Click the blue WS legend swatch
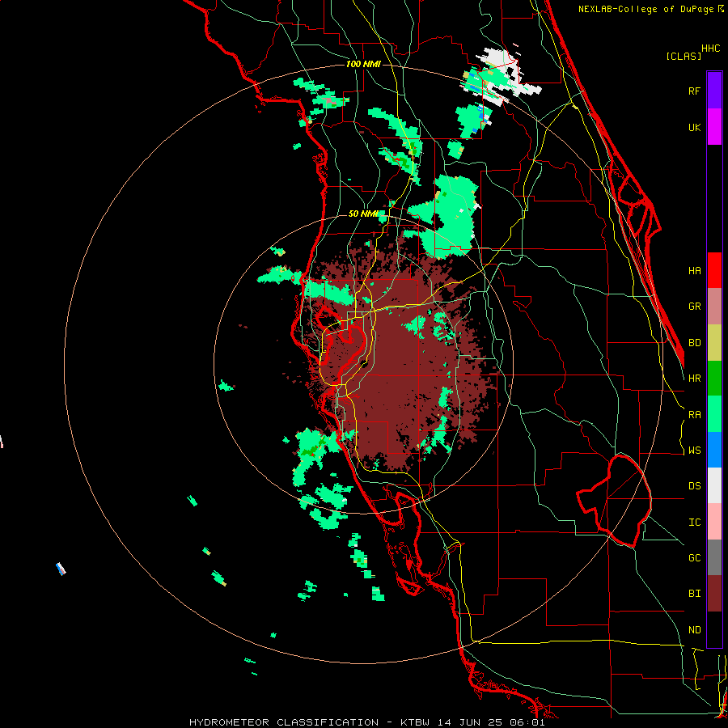Viewport: 728px width, 728px height. pyautogui.click(x=714, y=450)
